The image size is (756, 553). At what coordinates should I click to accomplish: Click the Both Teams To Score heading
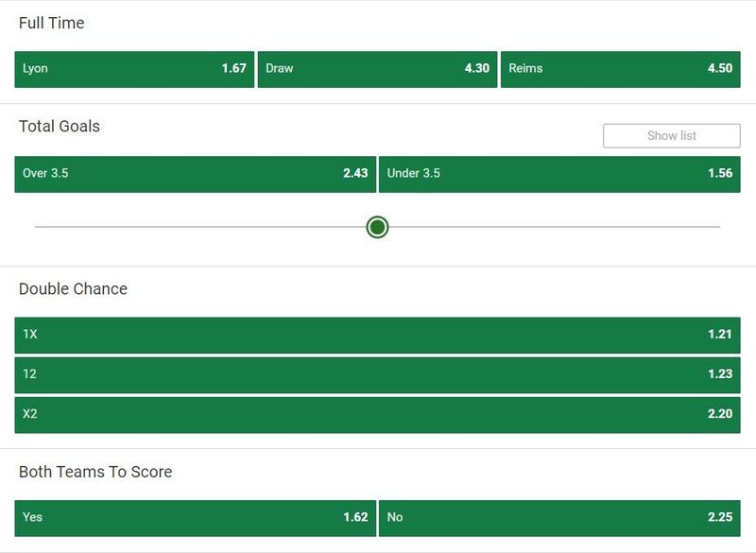click(95, 472)
